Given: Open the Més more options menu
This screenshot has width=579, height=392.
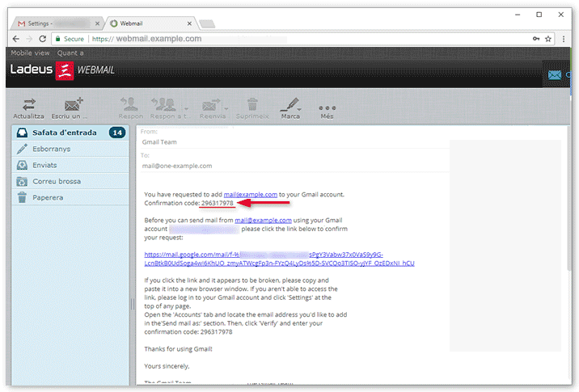Looking at the screenshot, I should click(327, 107).
